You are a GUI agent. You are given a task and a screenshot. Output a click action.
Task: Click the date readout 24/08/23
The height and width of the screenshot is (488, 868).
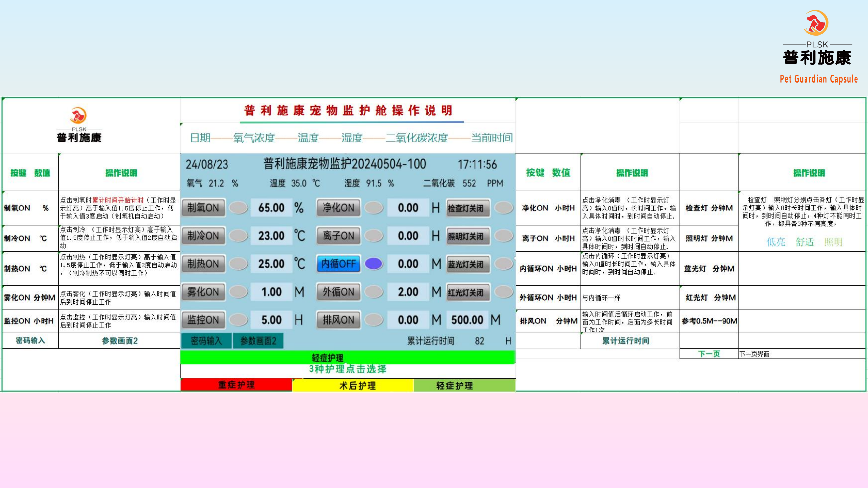207,164
